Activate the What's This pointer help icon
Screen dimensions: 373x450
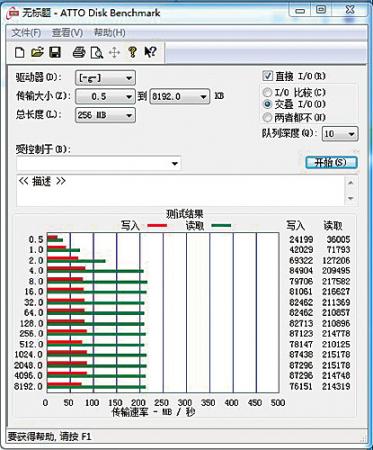click(x=150, y=52)
